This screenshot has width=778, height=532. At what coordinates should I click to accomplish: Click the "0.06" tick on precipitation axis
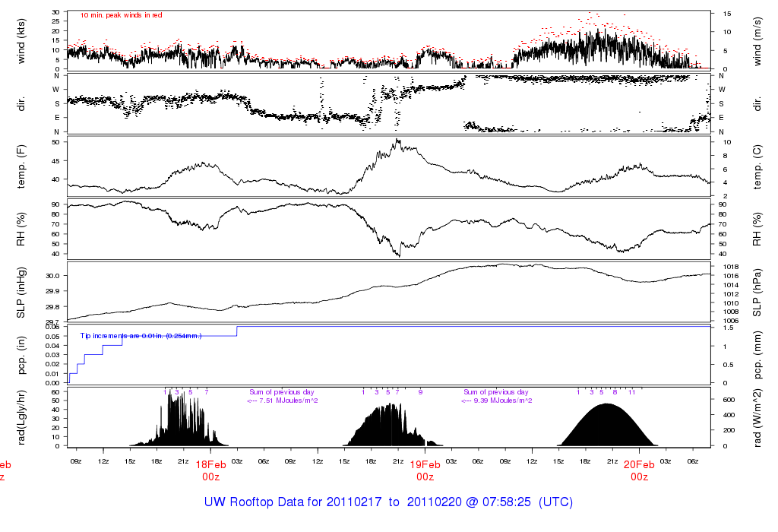point(52,327)
